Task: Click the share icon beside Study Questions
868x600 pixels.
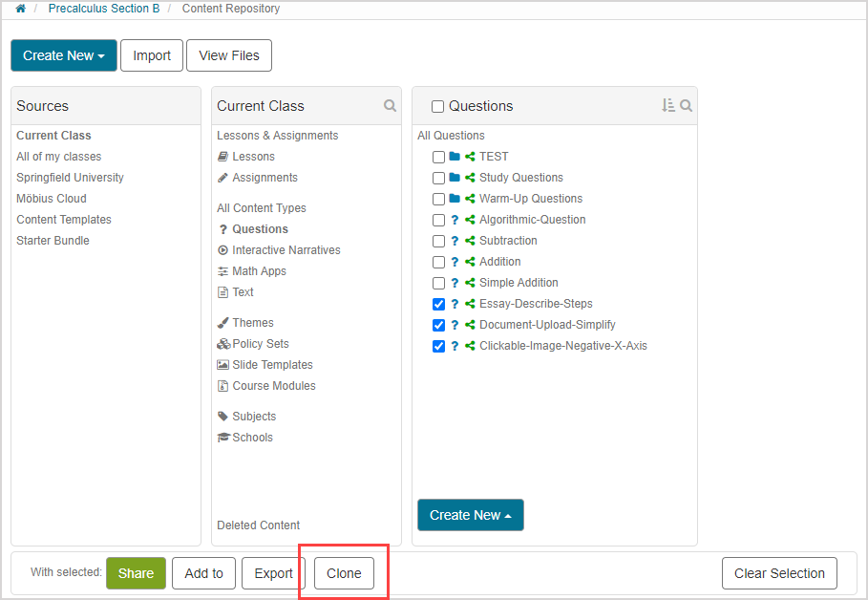Action: click(470, 178)
